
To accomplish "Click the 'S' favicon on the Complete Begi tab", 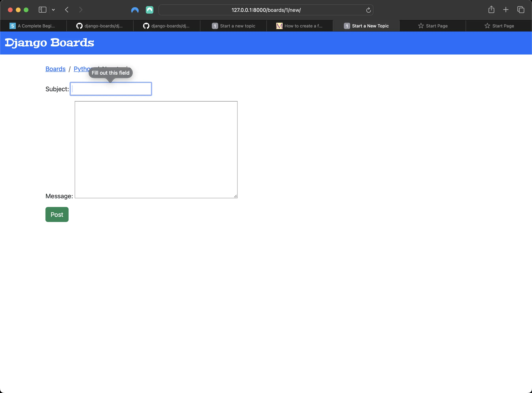I will tap(12, 26).
